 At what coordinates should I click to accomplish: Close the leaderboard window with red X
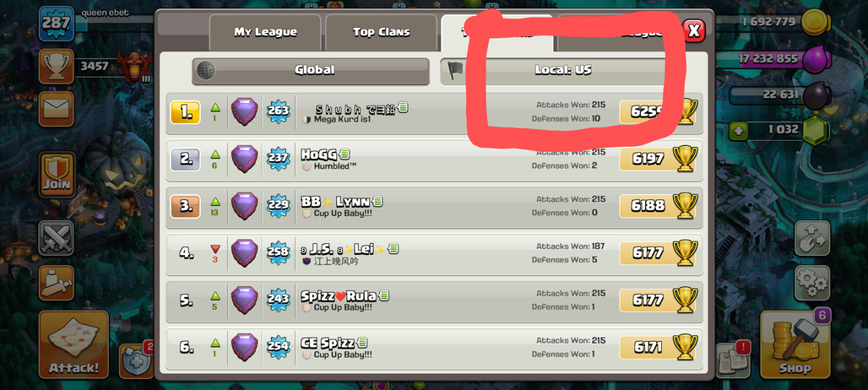(692, 30)
